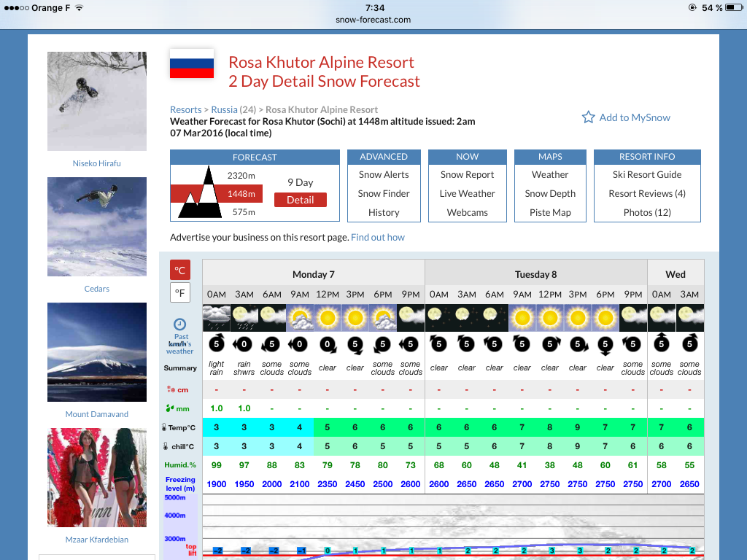This screenshot has width=747, height=560.
Task: Click Monday 6AM cloudy moon weather icon
Action: point(272,318)
